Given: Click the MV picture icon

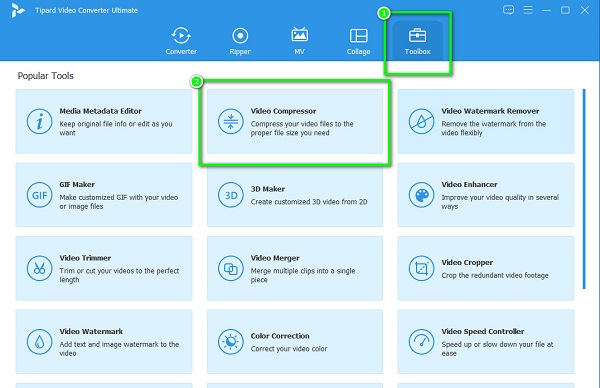Looking at the screenshot, I should (299, 35).
